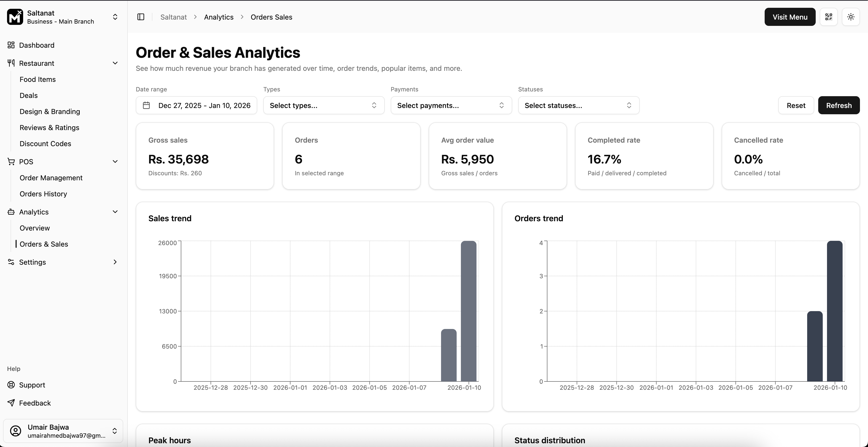Collapse the POS section chevron

[115, 161]
